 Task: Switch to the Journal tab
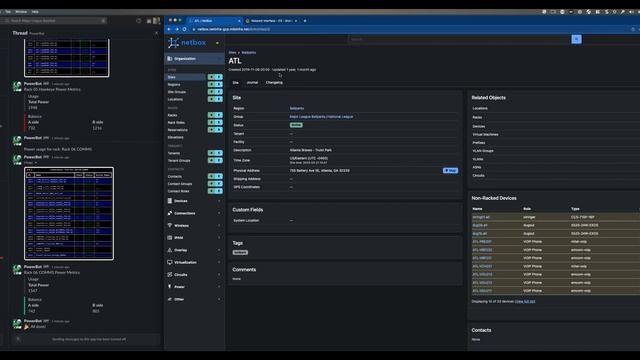click(252, 82)
